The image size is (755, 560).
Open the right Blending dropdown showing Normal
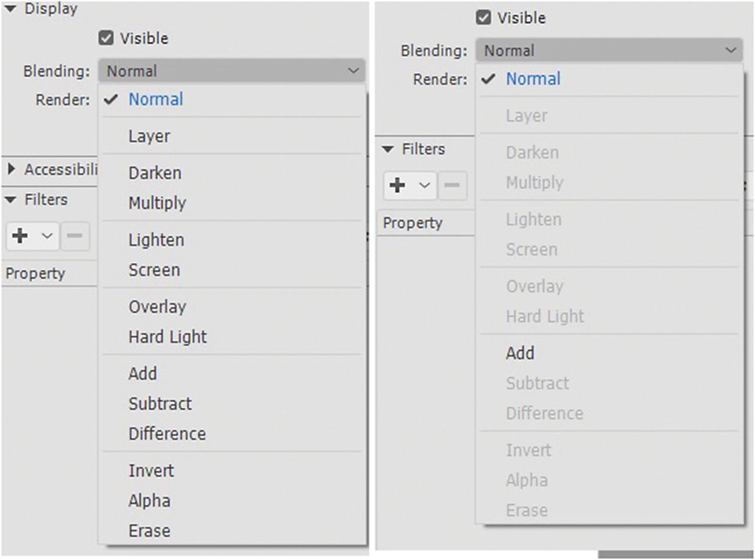(609, 50)
